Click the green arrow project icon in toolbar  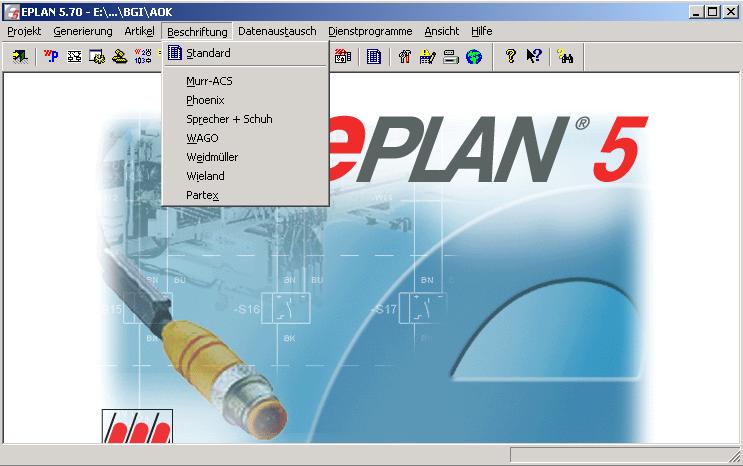(19, 57)
